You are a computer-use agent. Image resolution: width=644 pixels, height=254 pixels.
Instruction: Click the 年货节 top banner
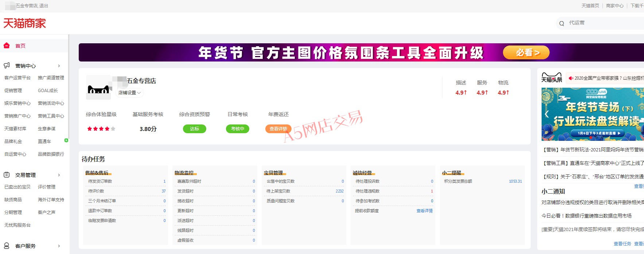tap(361, 52)
